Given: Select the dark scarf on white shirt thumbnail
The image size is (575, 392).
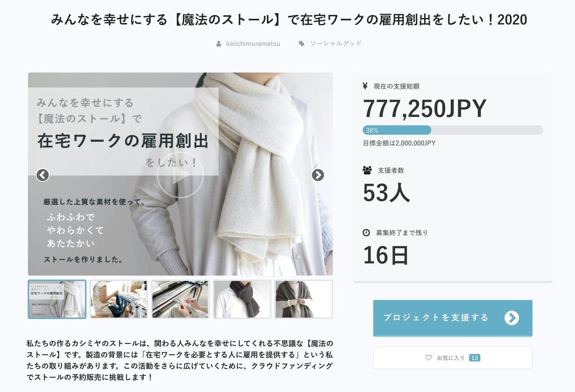Looking at the screenshot, I should point(242,300).
